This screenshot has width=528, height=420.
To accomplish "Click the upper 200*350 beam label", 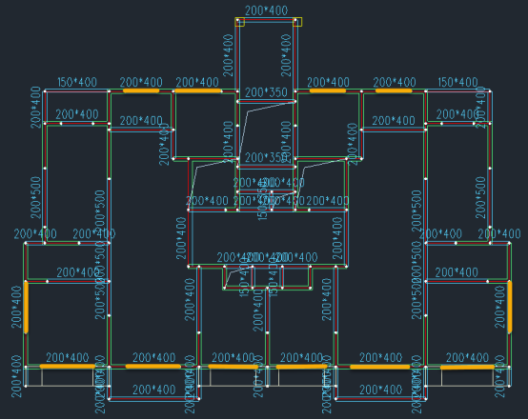I will pyautogui.click(x=266, y=92).
